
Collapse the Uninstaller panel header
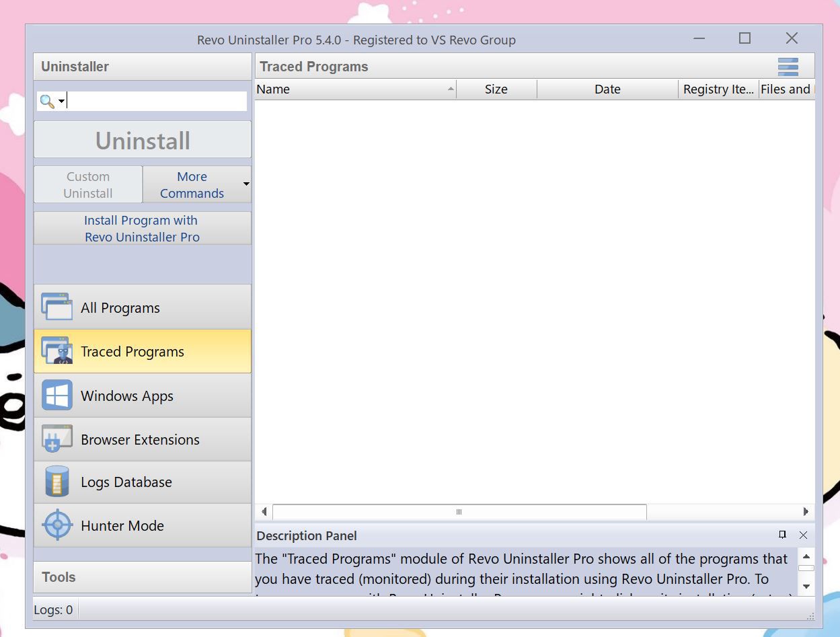[143, 67]
